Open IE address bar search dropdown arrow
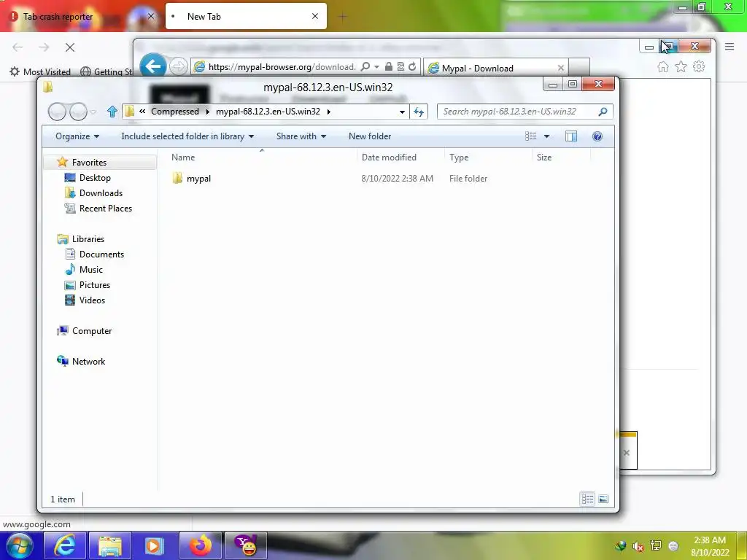Viewport: 747px width, 560px height. pyautogui.click(x=376, y=66)
